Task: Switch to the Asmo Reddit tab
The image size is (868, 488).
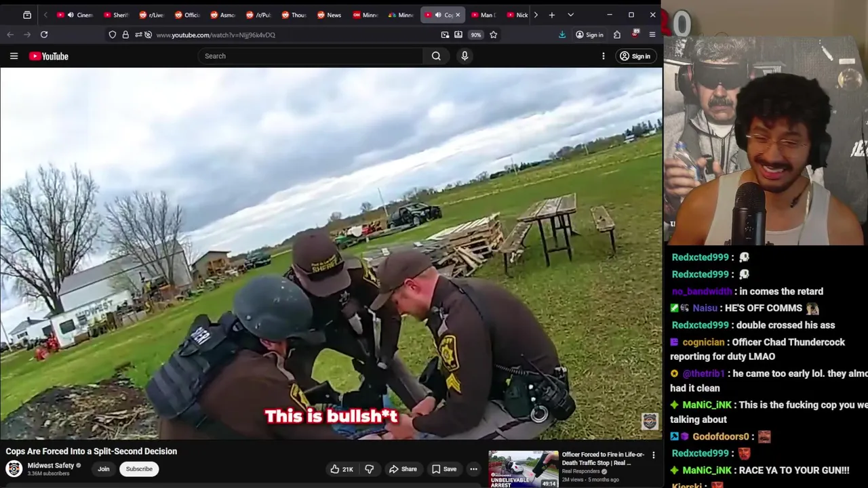Action: (222, 15)
